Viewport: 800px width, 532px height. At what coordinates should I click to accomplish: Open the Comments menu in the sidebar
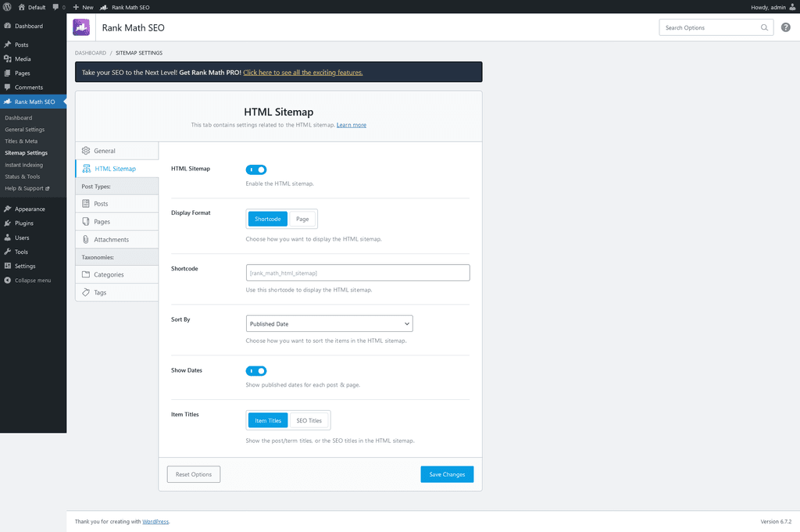pos(33,87)
